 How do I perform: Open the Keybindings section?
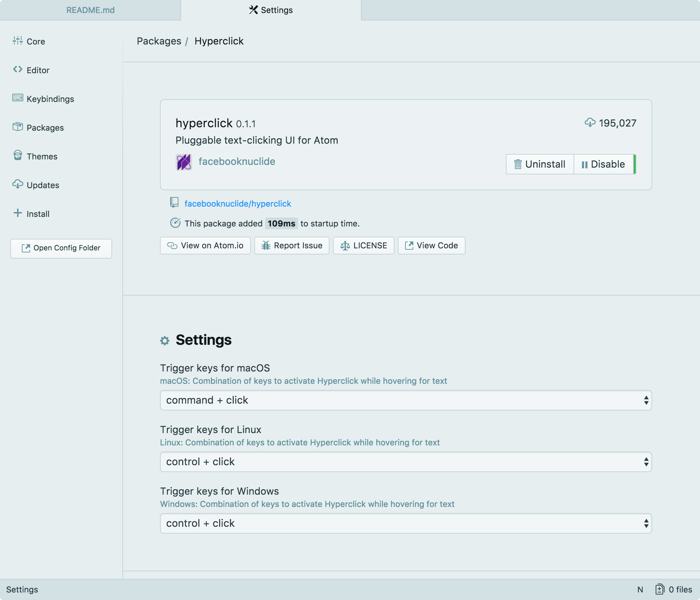(x=50, y=99)
